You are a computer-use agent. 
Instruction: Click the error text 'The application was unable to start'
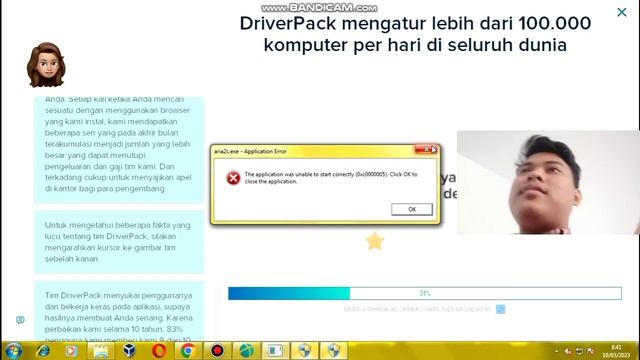[x=331, y=178]
